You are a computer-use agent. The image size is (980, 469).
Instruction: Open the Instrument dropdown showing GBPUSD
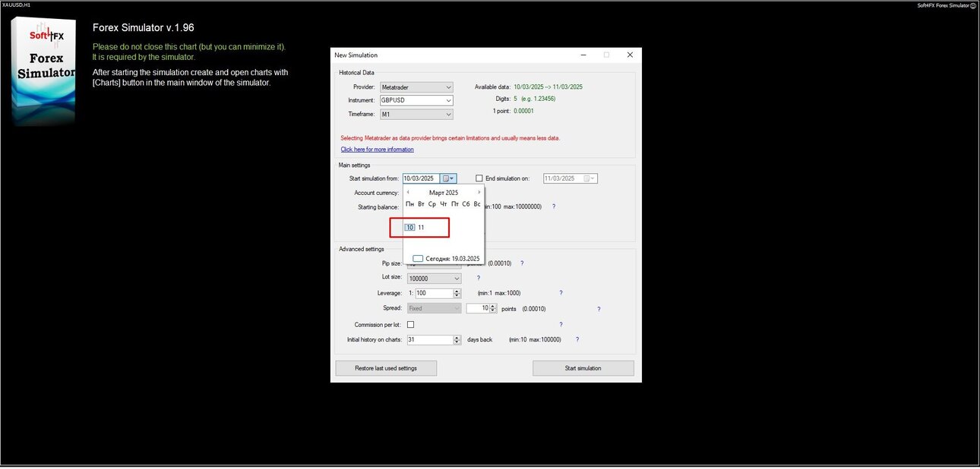pyautogui.click(x=416, y=100)
